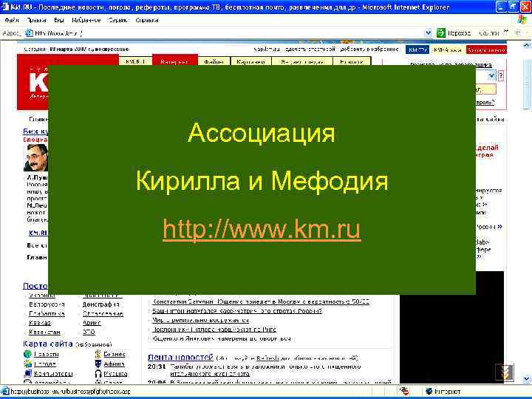Select the Энциклопедия tab
This screenshot has height=399, width=532.
302,61
